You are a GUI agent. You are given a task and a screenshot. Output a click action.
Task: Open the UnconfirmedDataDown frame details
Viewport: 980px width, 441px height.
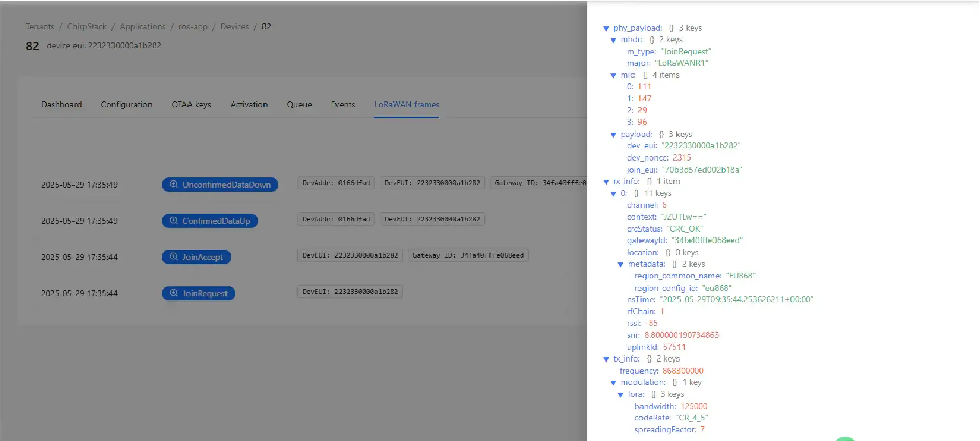220,185
